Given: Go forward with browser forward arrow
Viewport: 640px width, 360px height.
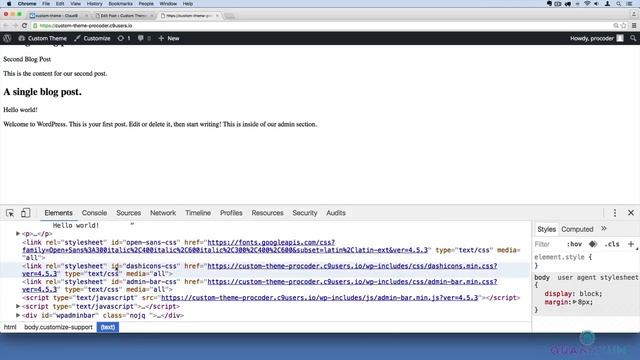Looking at the screenshot, I should (15, 26).
